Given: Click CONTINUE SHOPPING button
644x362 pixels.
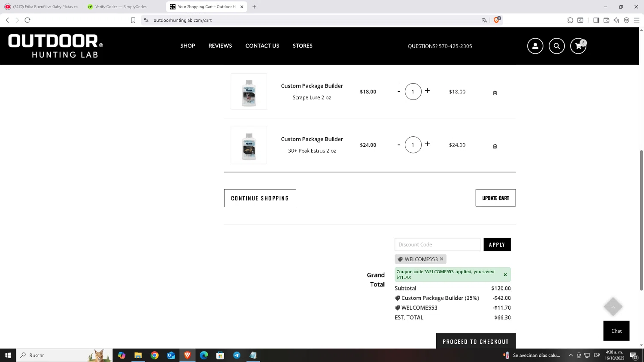Looking at the screenshot, I should point(260,198).
